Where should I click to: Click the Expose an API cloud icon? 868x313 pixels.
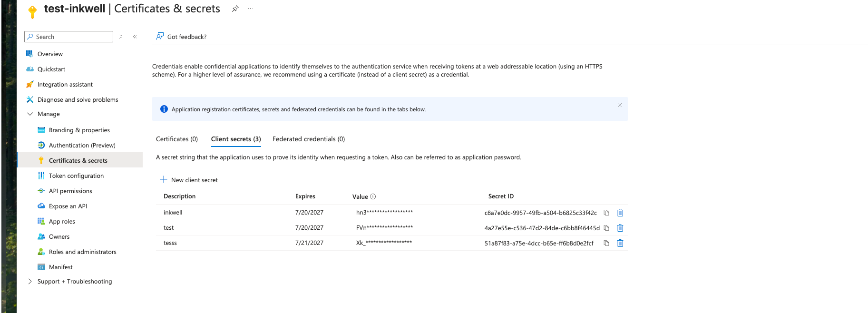click(41, 206)
